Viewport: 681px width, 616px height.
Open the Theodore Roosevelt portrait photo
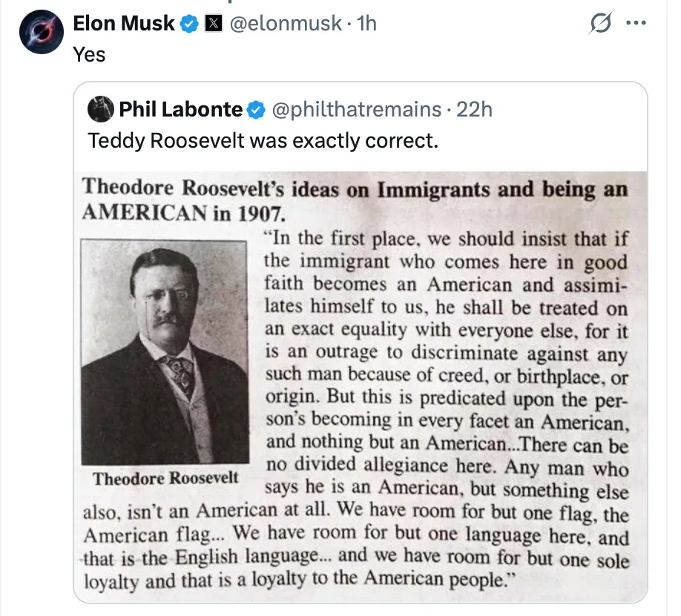(x=165, y=352)
